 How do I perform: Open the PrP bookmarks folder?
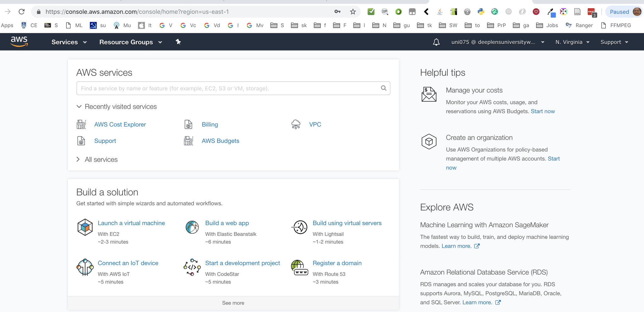[x=497, y=25]
